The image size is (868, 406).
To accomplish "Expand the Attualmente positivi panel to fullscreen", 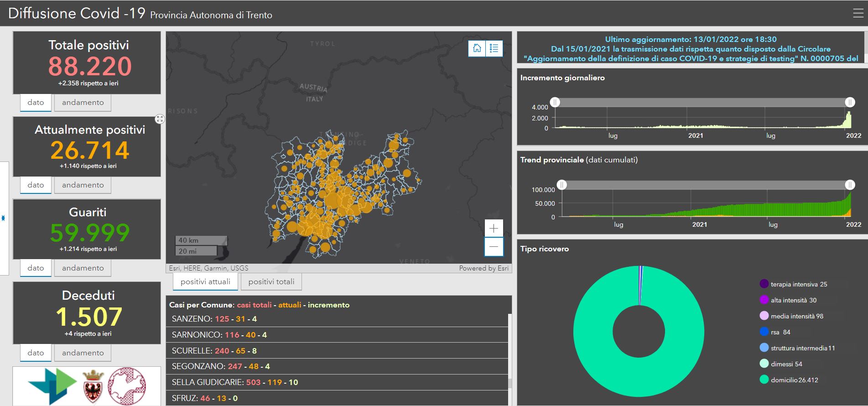I will click(160, 119).
